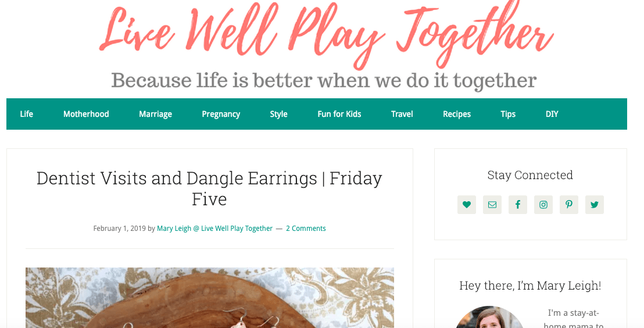Open the Life menu item
644x328 pixels.
[26, 114]
